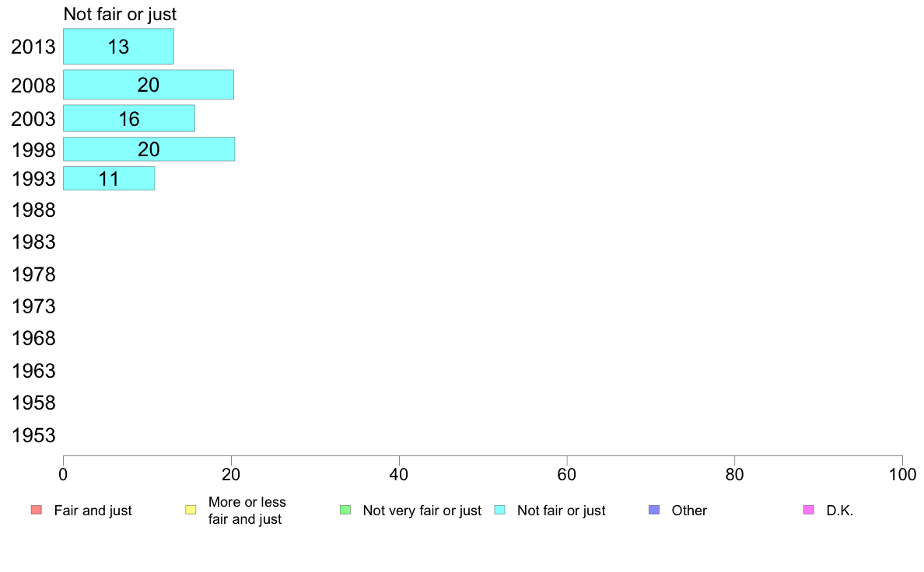
Task: Select the 2008 bar showing 20
Action: [x=149, y=84]
